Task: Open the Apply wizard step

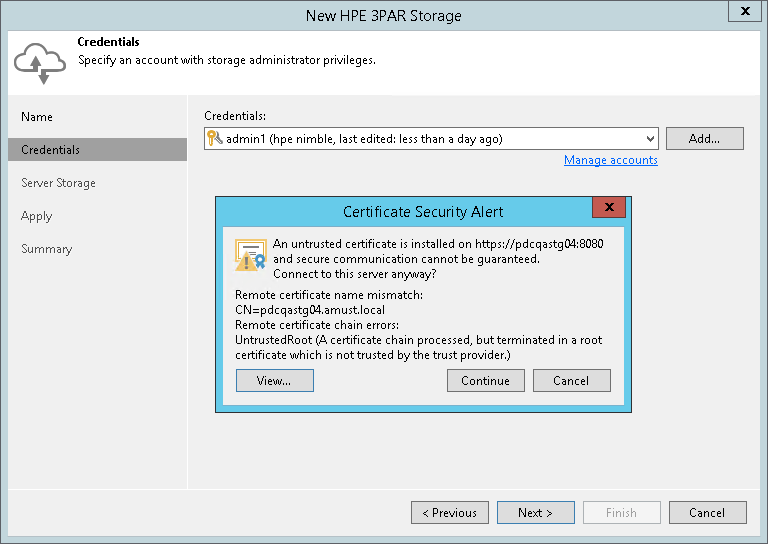Action: (37, 216)
